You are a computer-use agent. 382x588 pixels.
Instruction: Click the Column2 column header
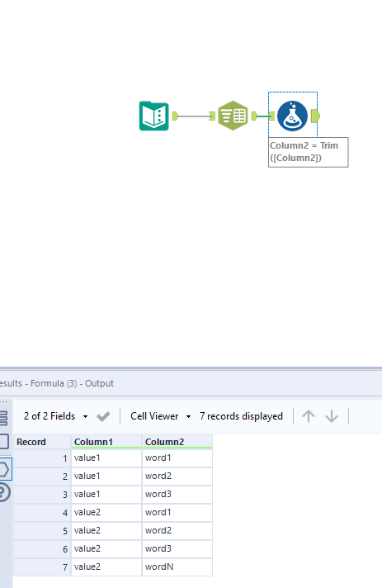coord(177,442)
